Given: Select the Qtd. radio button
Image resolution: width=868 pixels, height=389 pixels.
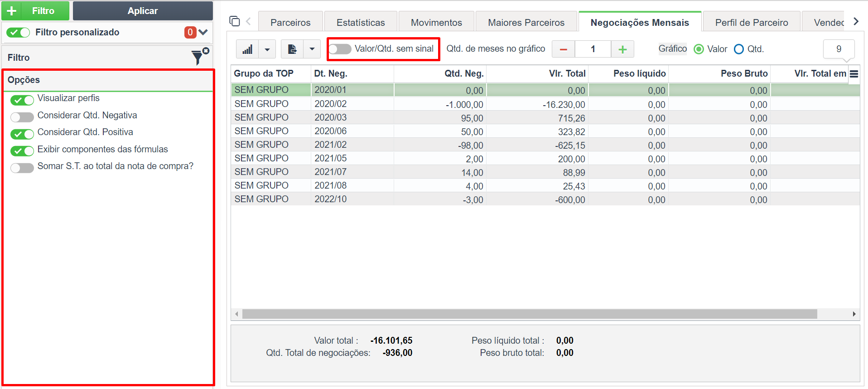Looking at the screenshot, I should (739, 49).
